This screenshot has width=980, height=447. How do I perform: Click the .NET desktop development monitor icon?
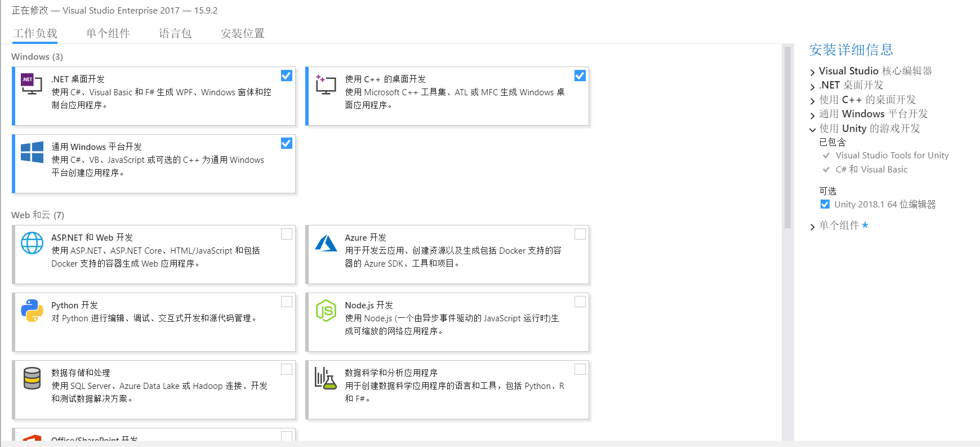(x=32, y=84)
